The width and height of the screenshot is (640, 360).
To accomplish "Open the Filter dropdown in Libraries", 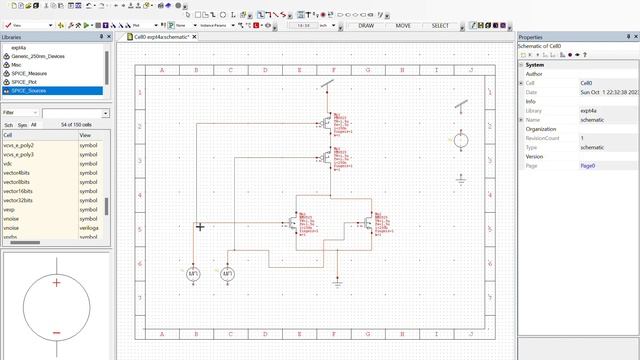I will tap(35, 113).
